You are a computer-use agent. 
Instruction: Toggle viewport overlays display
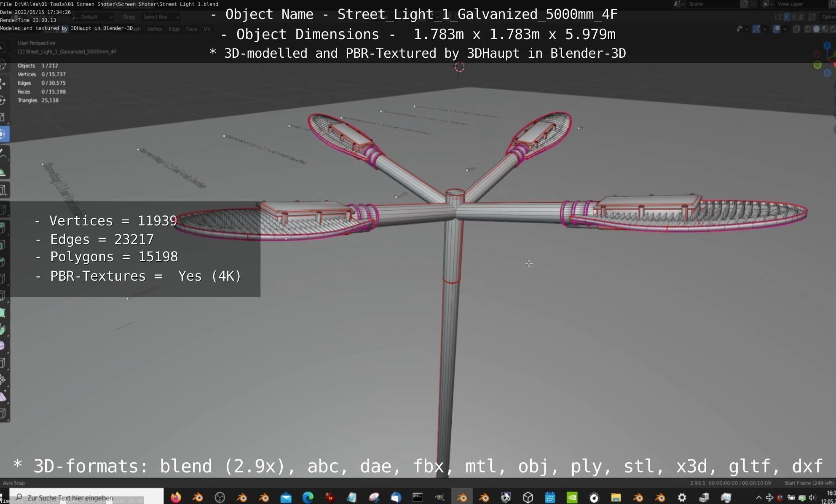coord(776,29)
